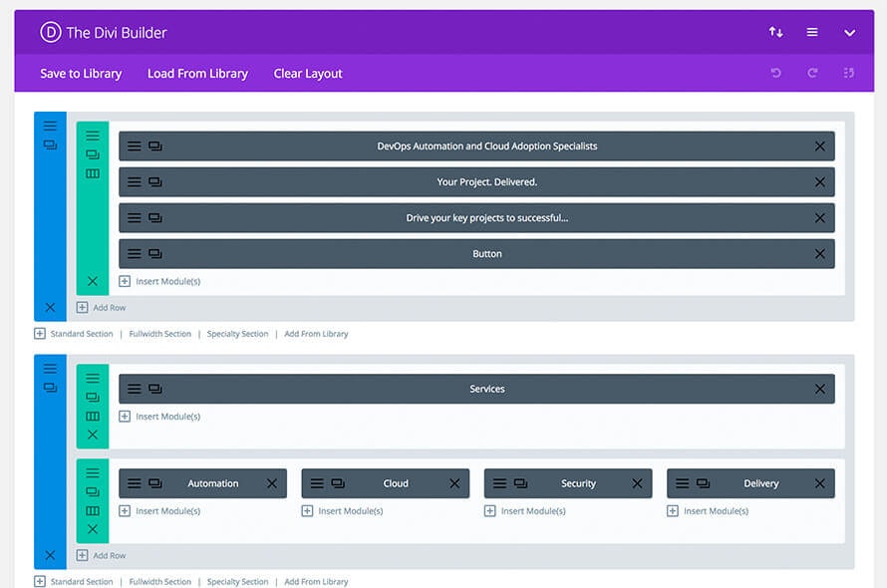887x588 pixels.
Task: Remove the Security module
Action: coord(637,483)
